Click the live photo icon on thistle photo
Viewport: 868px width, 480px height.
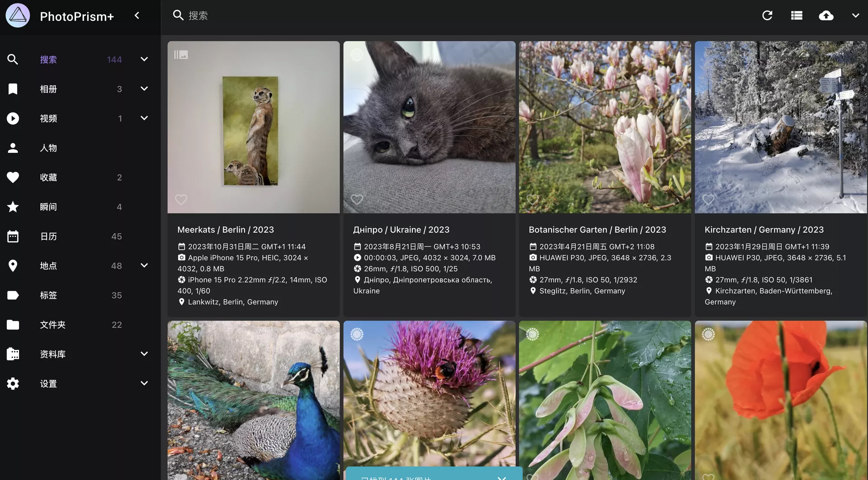point(357,334)
